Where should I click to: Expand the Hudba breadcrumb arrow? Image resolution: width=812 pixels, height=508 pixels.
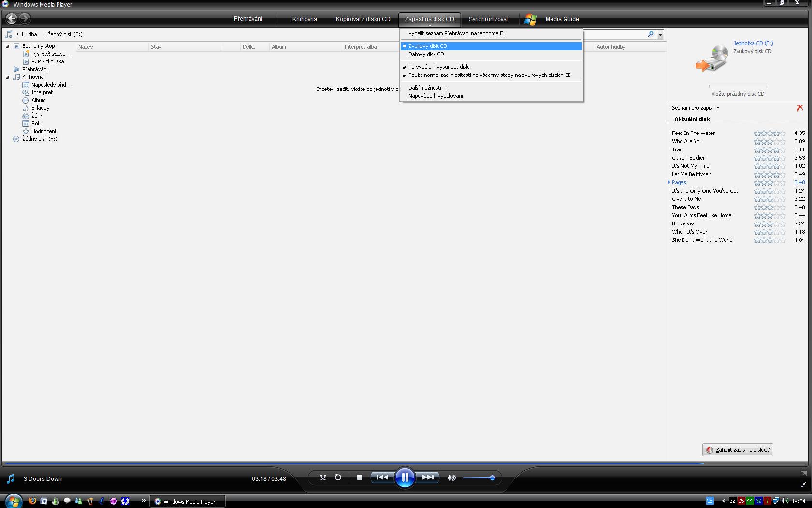tap(17, 34)
